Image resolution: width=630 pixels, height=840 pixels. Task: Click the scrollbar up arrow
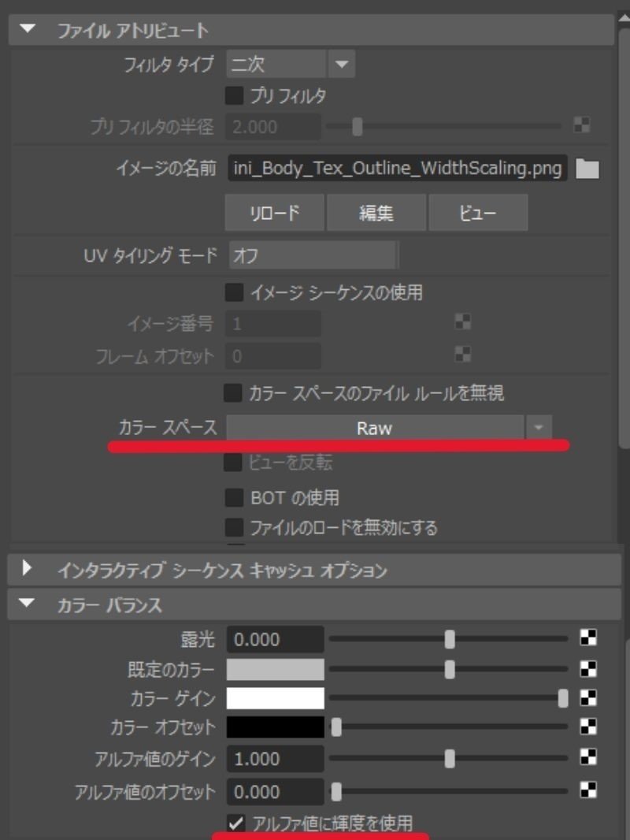624,18
